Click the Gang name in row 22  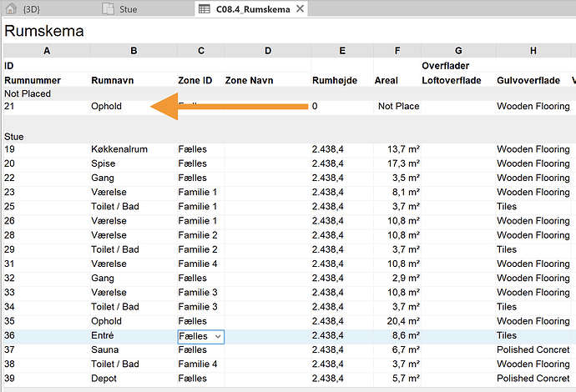point(103,178)
